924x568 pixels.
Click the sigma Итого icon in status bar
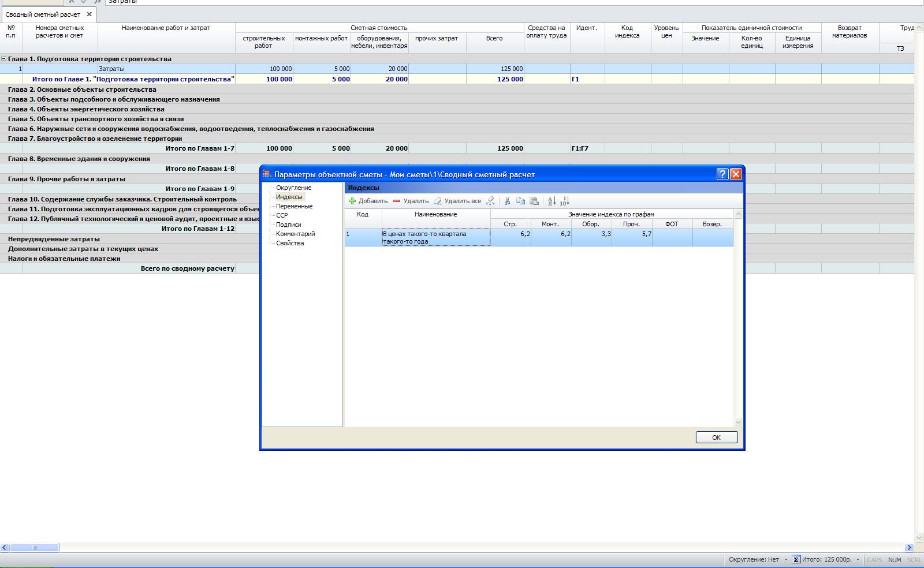[x=796, y=559]
